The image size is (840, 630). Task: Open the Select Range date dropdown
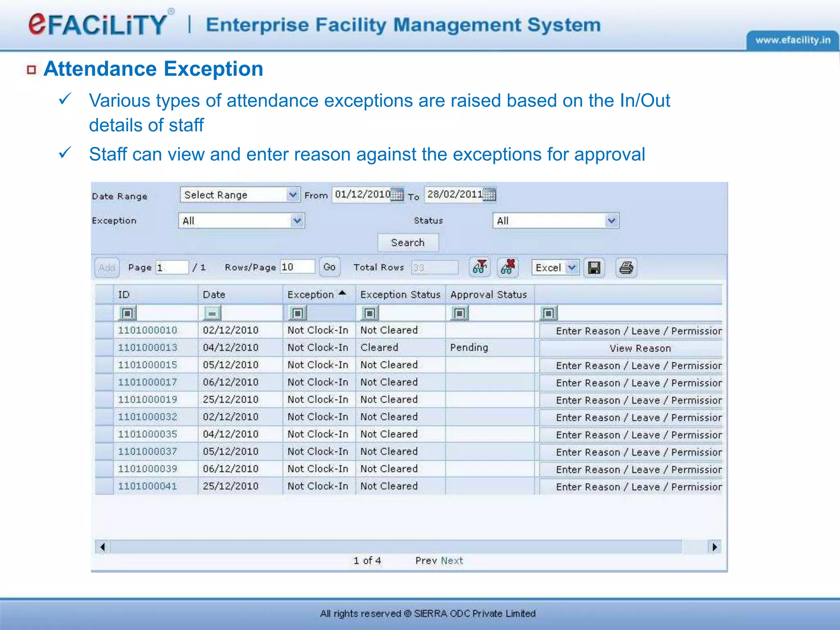click(x=292, y=195)
